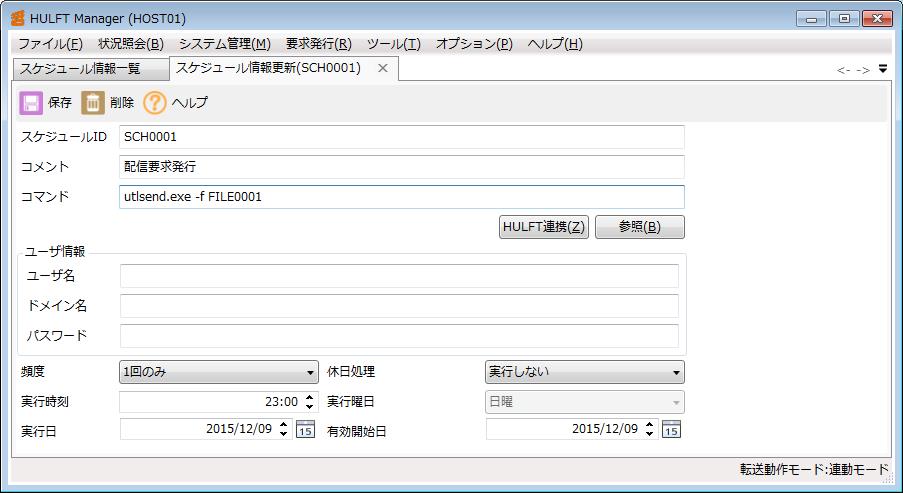
Task: Increase 有効開始日 with up spinner arrow
Action: [x=649, y=424]
